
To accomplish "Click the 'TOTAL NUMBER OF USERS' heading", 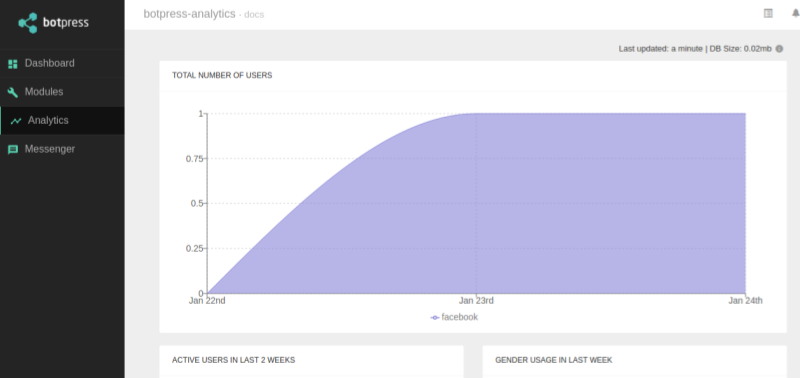I will [x=222, y=75].
